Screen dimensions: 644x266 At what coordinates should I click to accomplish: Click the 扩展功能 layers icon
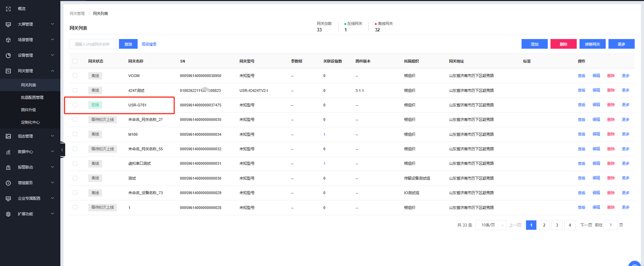[8, 214]
